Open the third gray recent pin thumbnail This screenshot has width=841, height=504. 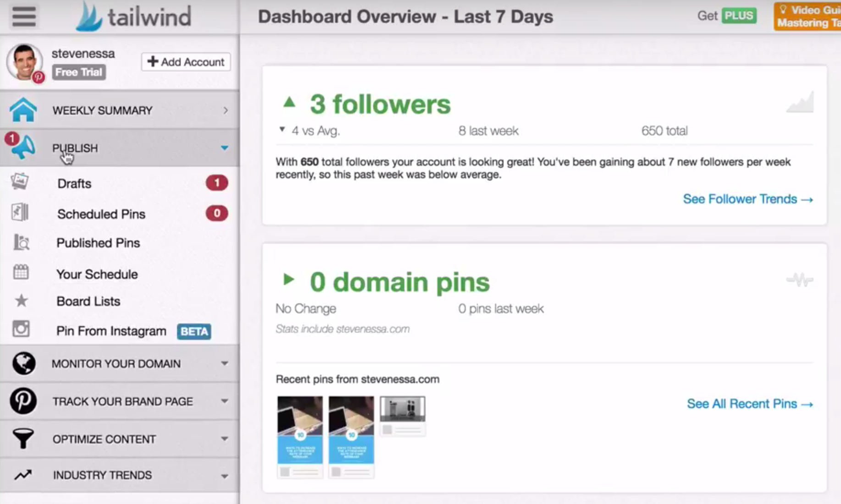pos(403,416)
